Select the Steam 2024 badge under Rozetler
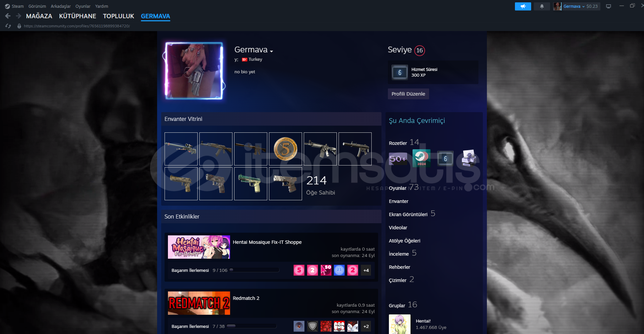 click(422, 158)
